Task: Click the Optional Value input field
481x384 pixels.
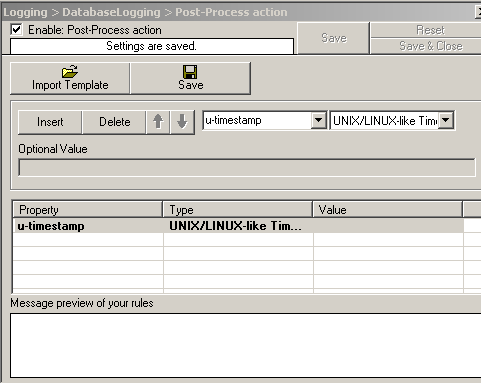Action: 247,167
